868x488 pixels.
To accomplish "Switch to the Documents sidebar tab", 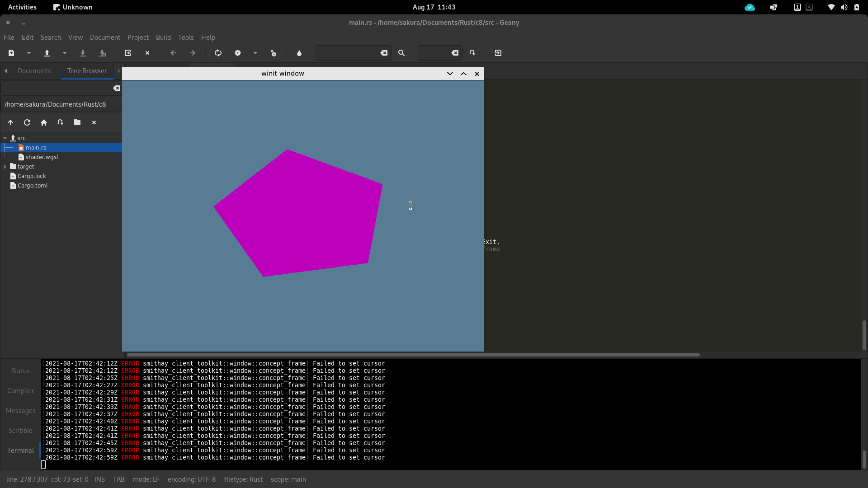I will coord(34,70).
